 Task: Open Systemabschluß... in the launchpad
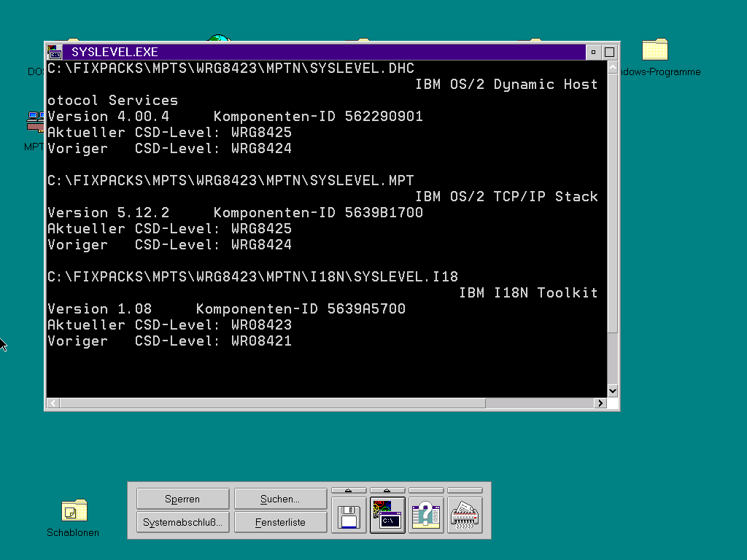(x=182, y=522)
